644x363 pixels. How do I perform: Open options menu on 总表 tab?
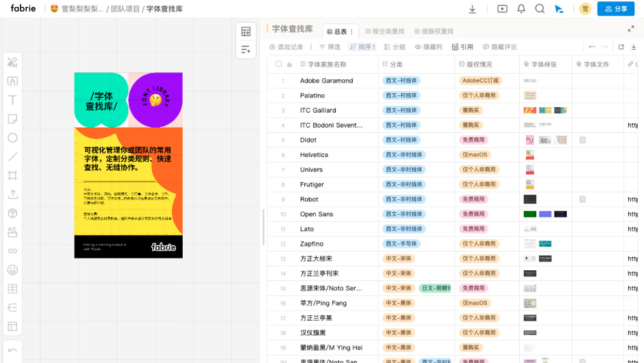point(352,31)
